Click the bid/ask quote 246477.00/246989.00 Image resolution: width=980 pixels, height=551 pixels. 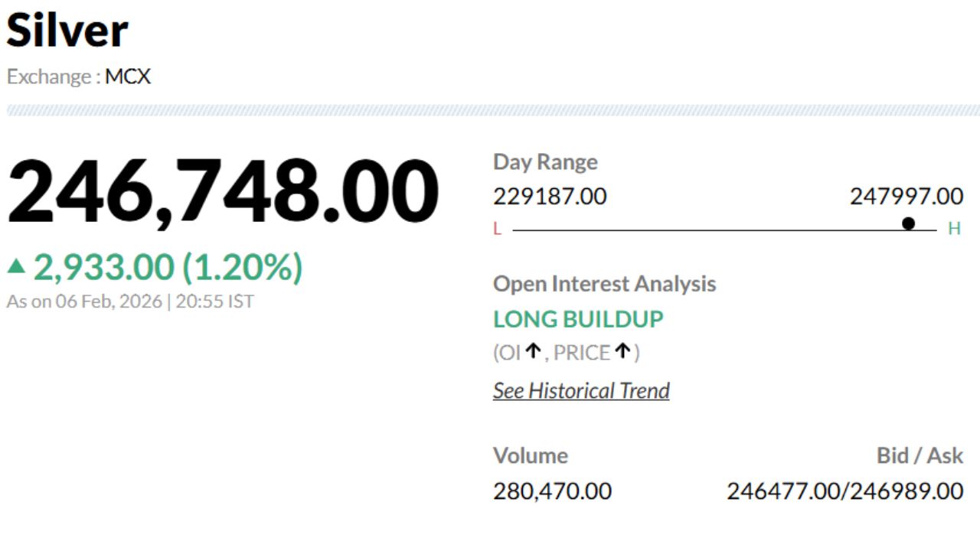(844, 491)
